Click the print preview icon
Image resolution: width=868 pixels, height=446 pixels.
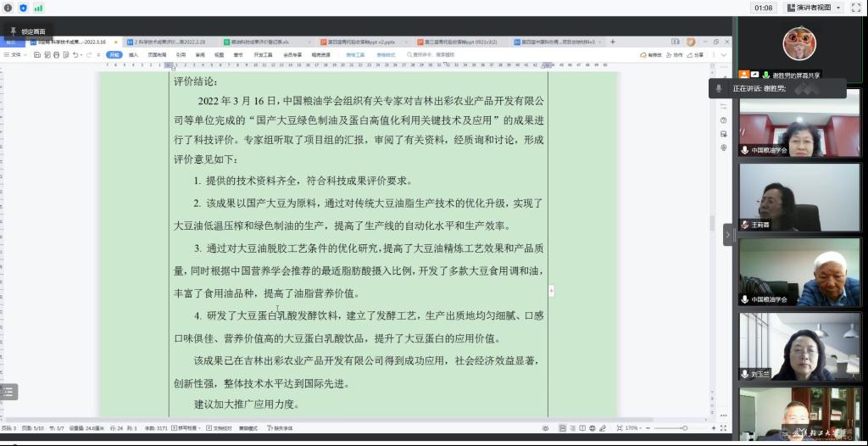[x=65, y=55]
